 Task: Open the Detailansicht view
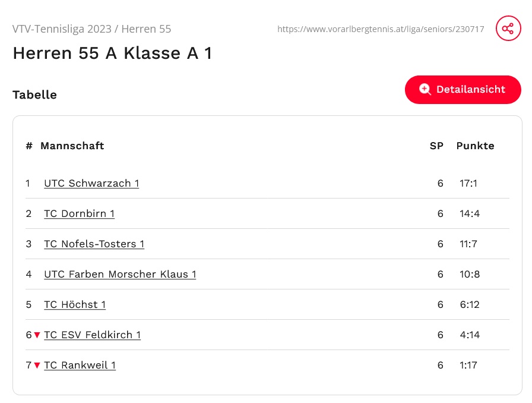point(463,90)
